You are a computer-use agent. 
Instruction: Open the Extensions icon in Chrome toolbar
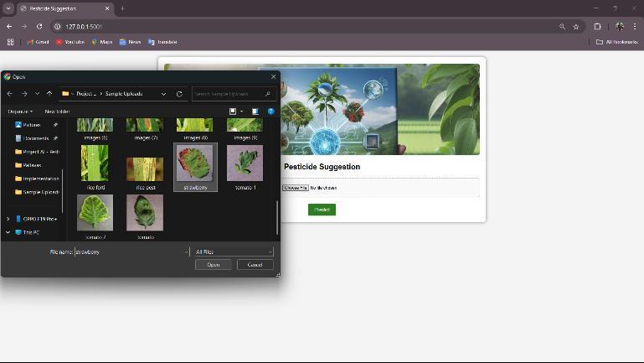coord(597,27)
